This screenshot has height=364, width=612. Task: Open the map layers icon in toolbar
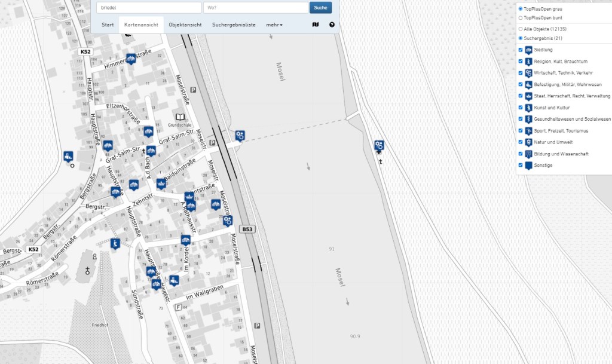pyautogui.click(x=316, y=25)
